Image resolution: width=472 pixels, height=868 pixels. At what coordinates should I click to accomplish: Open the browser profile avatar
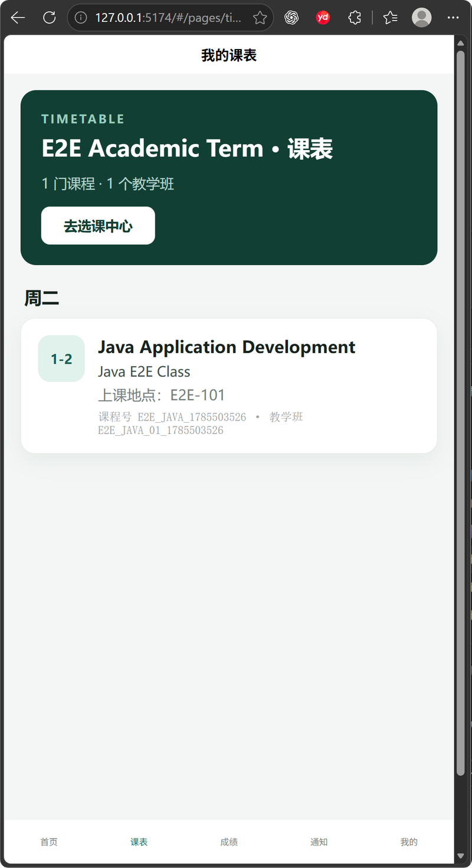tap(421, 18)
